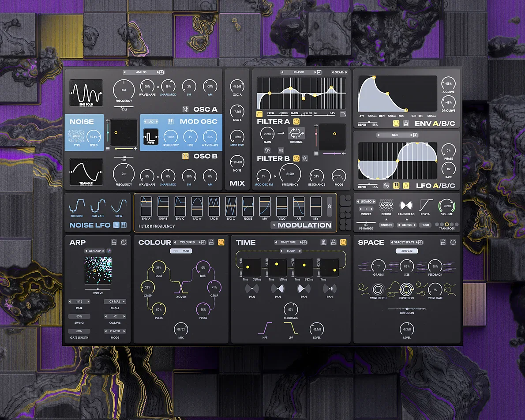Click the TIME HPF filter icon

coord(265,328)
